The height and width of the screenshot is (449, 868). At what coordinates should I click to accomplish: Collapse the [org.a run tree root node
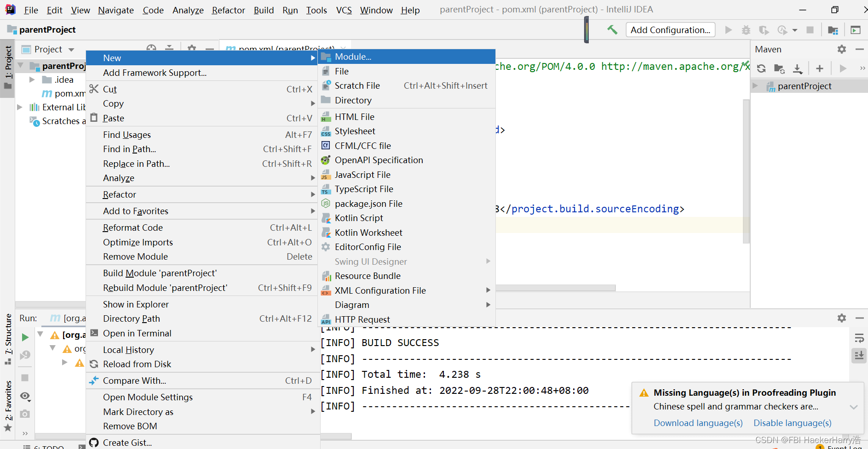(40, 335)
